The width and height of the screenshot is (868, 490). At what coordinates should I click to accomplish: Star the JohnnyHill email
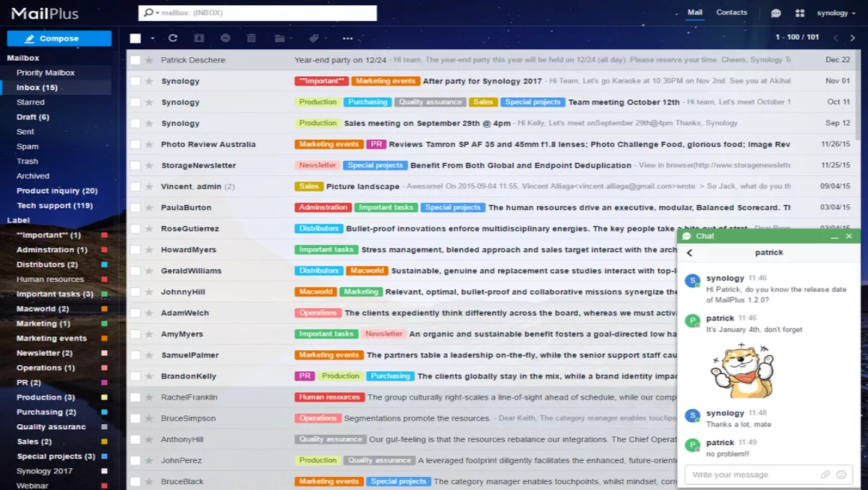click(149, 292)
